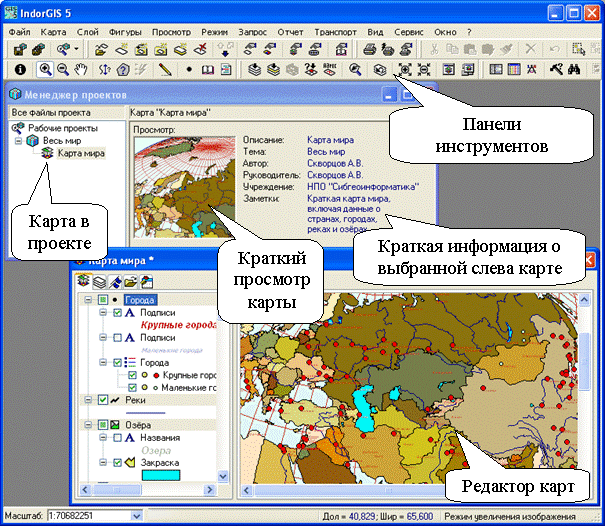Click the info tool icon in toolbar
This screenshot has height=526, width=605.
[19, 70]
